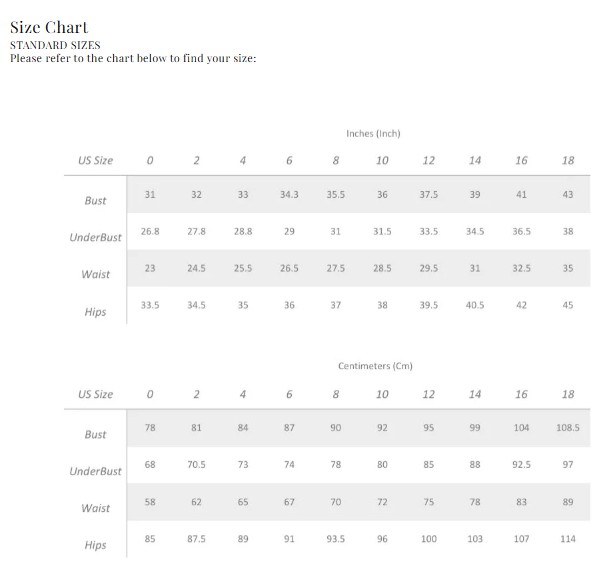Click the 25.5 waist measurement
The width and height of the screenshot is (613, 584).
point(243,268)
